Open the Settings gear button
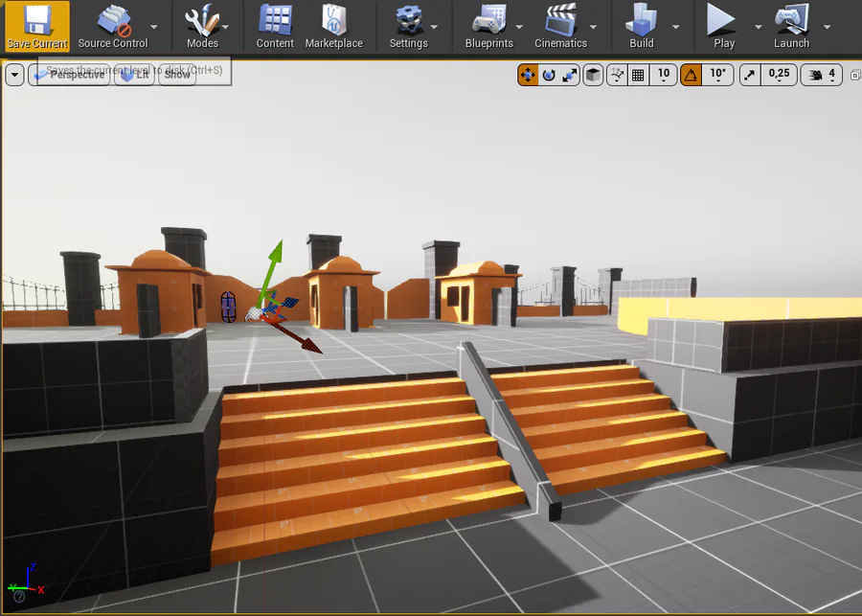 [x=408, y=27]
